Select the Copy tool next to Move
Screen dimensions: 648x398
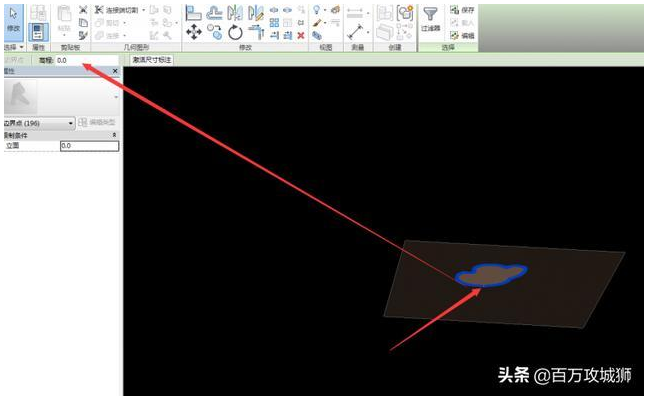click(214, 32)
